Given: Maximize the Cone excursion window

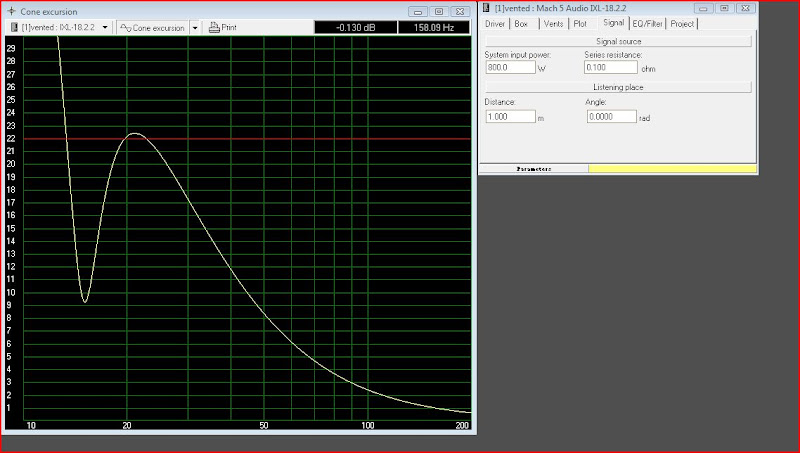Looking at the screenshot, I should (x=438, y=12).
